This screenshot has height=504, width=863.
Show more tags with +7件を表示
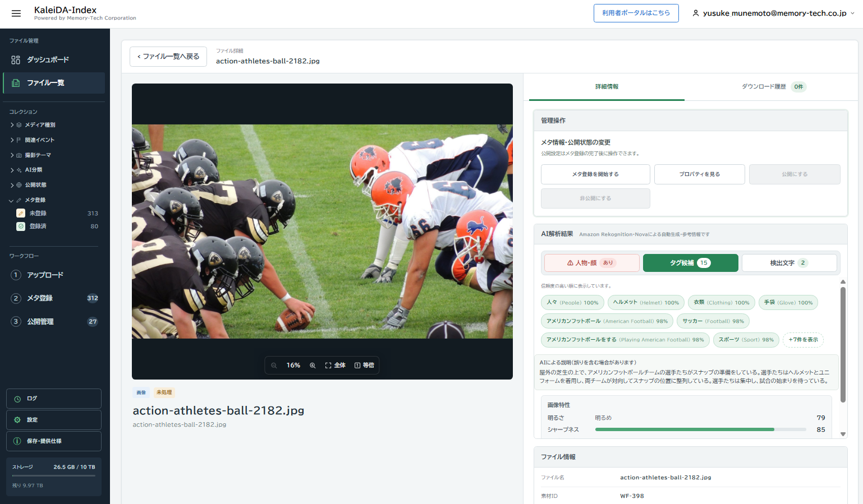pyautogui.click(x=803, y=340)
